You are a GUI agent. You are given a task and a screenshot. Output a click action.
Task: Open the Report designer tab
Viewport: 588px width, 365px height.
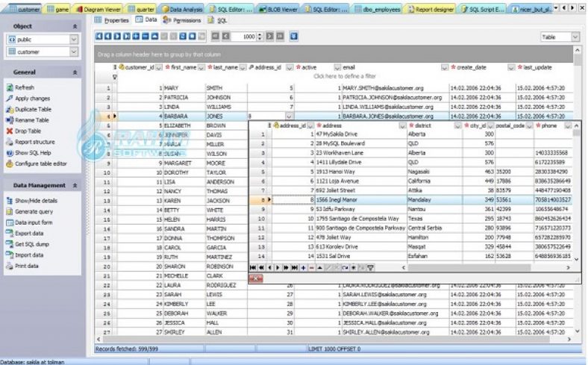(431, 9)
